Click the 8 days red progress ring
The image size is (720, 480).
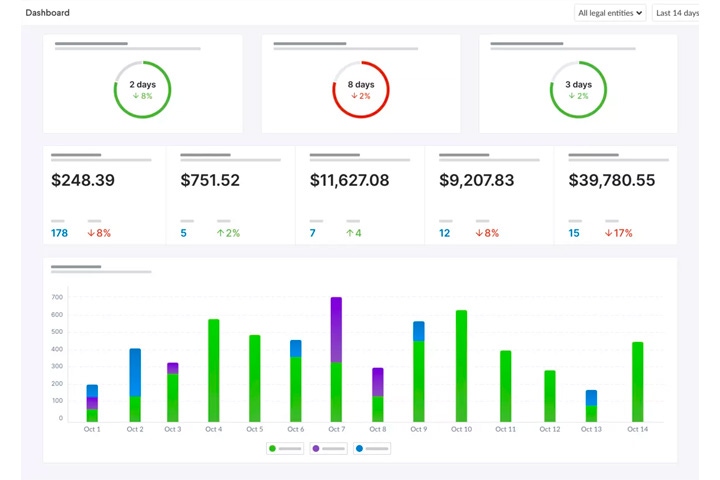tap(361, 90)
